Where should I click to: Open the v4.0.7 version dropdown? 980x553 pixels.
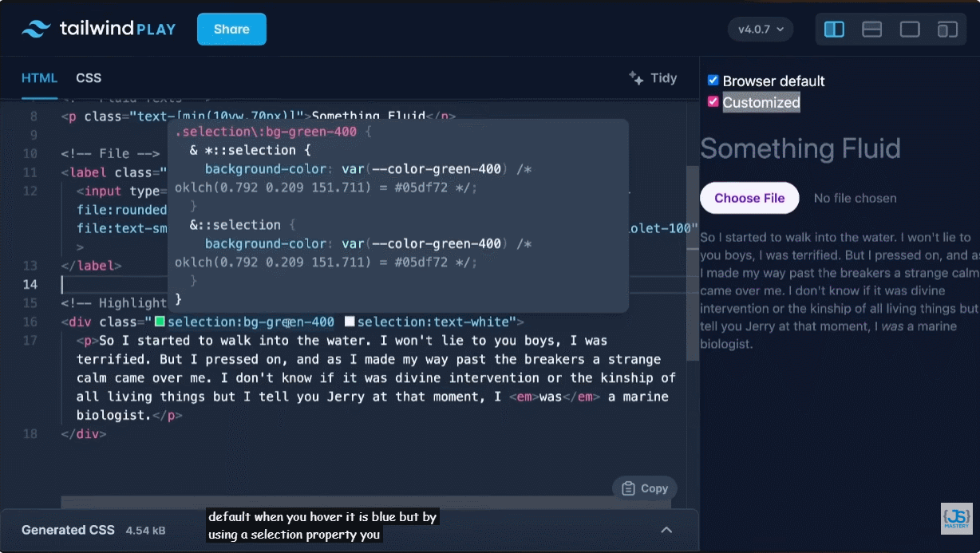click(x=760, y=30)
